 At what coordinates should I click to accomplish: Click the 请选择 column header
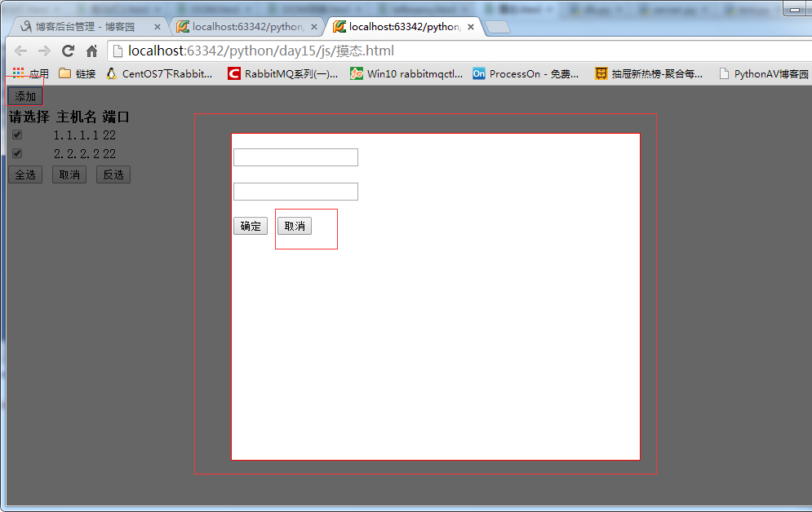[29, 117]
